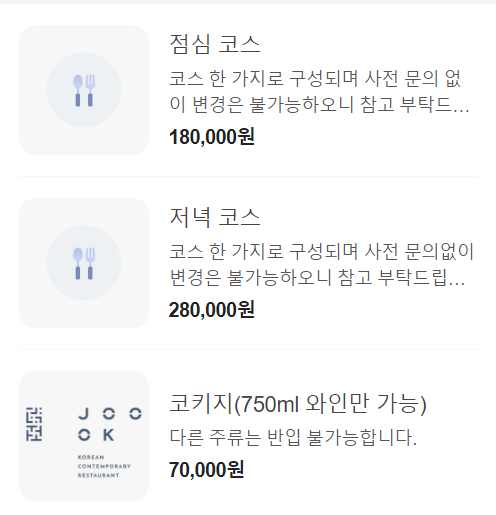Select the 180,000원 price
The width and height of the screenshot is (496, 515).
tap(212, 137)
